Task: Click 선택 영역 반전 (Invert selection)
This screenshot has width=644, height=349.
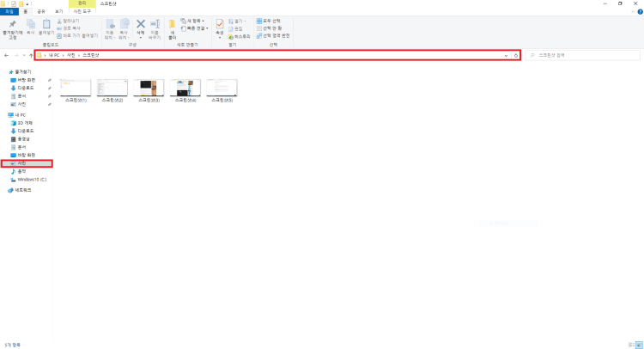Action: pos(273,36)
